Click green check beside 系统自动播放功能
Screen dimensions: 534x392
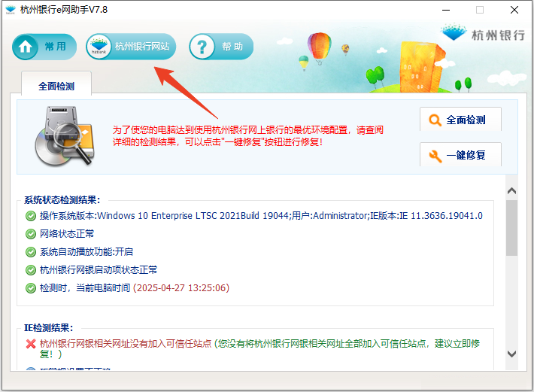31,252
